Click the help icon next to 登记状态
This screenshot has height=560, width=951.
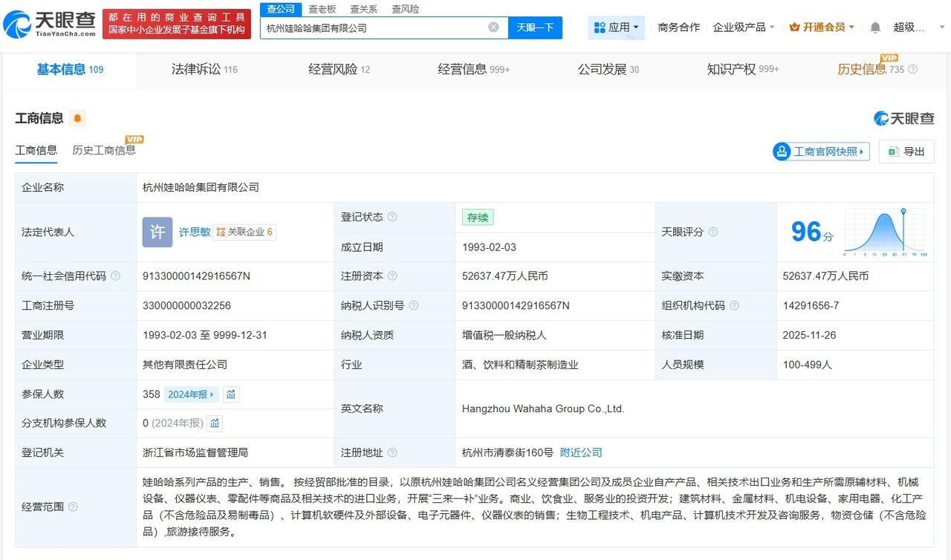click(x=392, y=217)
